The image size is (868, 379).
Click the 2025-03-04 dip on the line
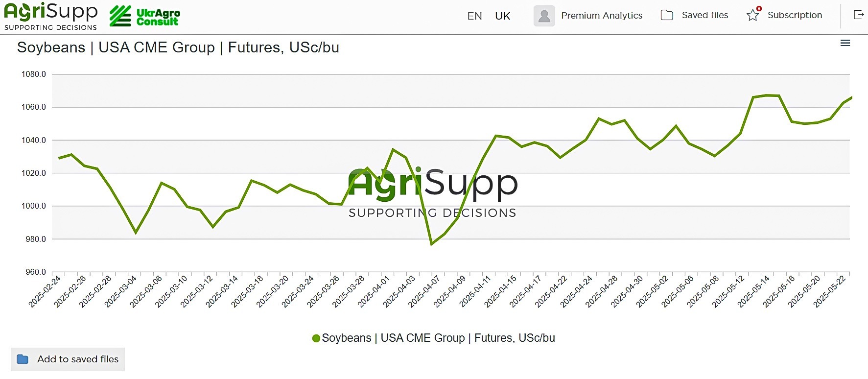click(x=136, y=233)
